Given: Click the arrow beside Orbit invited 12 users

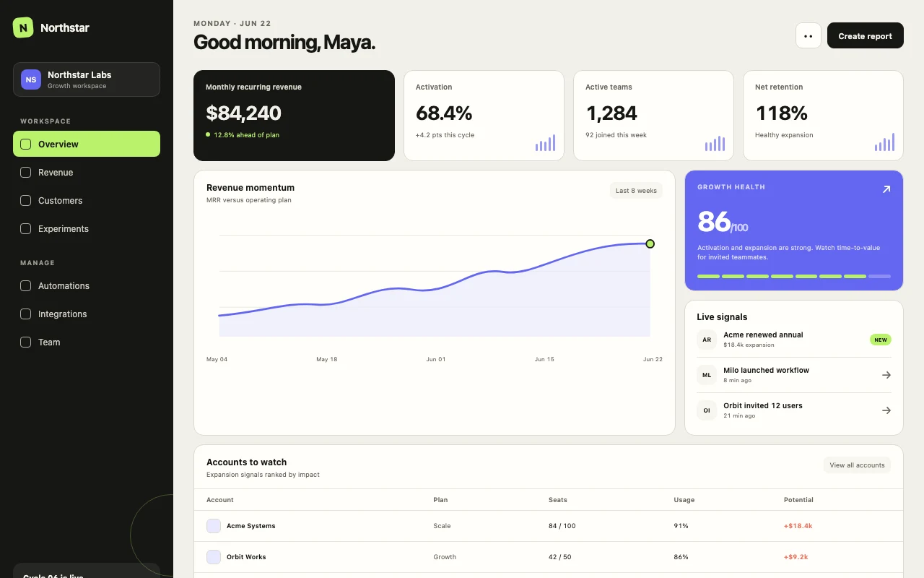Looking at the screenshot, I should pos(886,410).
